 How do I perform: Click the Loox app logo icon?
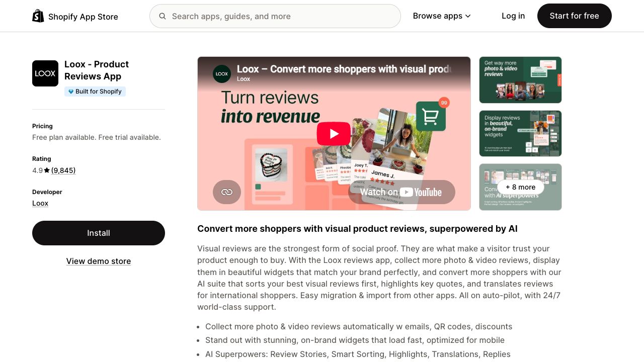click(x=45, y=73)
